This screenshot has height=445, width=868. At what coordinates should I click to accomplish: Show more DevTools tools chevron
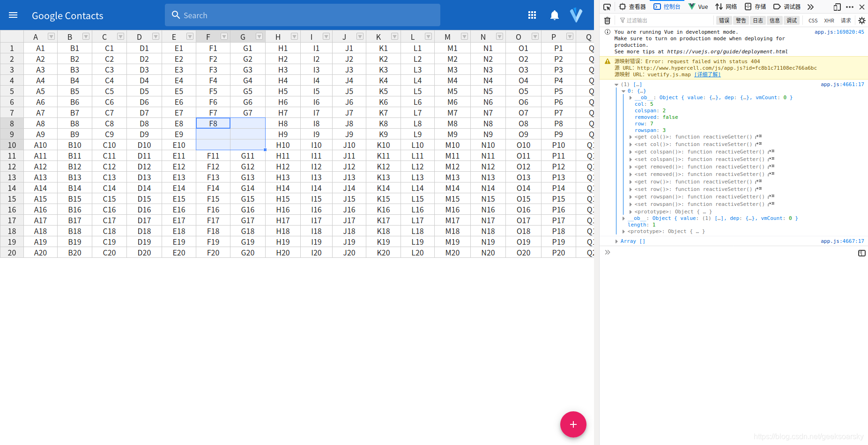pos(810,7)
